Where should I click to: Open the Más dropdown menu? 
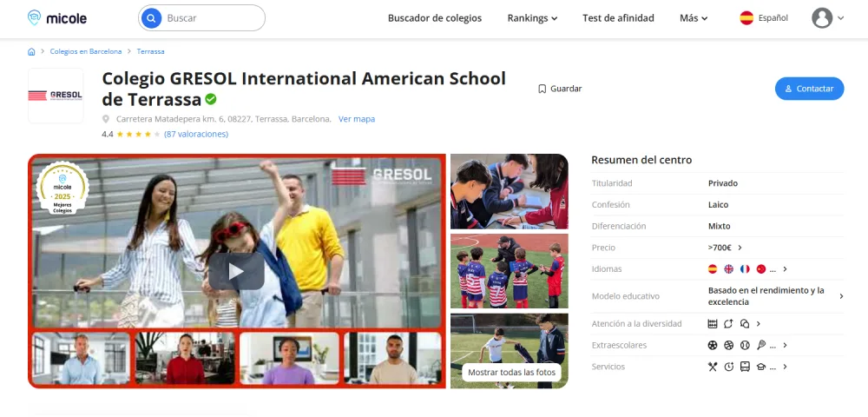(x=694, y=18)
